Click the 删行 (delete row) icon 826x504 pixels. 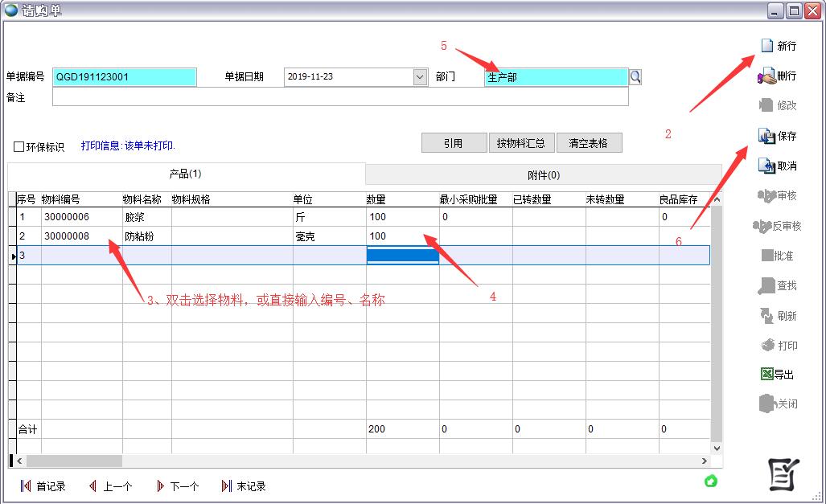[x=766, y=76]
